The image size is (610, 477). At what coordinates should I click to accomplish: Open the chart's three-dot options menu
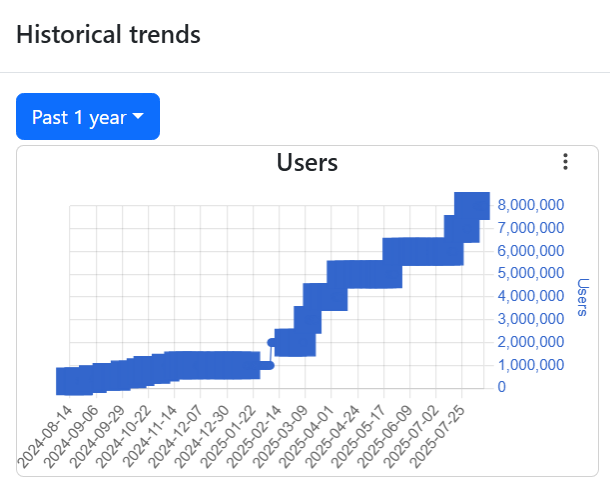[x=565, y=162]
